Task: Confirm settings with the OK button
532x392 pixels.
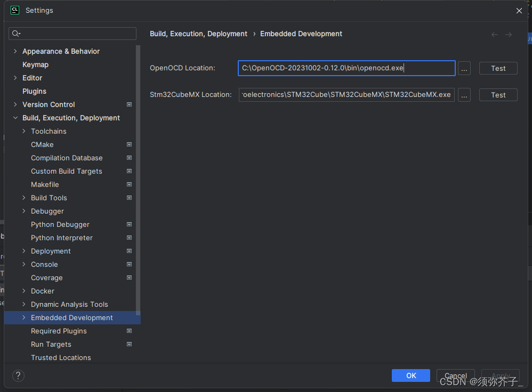Action: click(410, 375)
